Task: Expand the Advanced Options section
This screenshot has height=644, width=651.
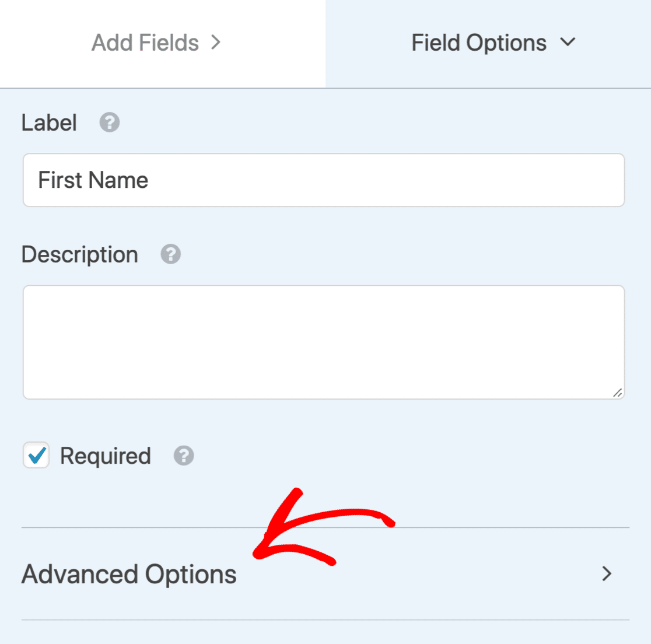Action: click(325, 574)
